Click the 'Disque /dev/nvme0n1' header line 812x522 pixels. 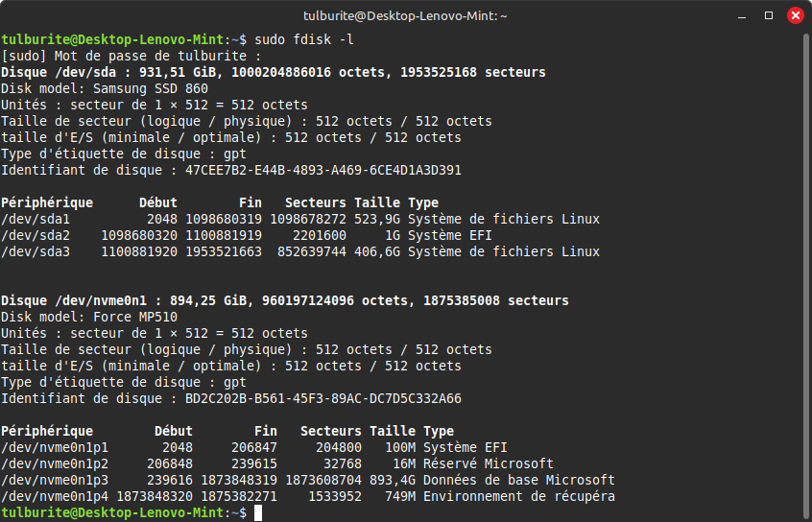(x=284, y=300)
